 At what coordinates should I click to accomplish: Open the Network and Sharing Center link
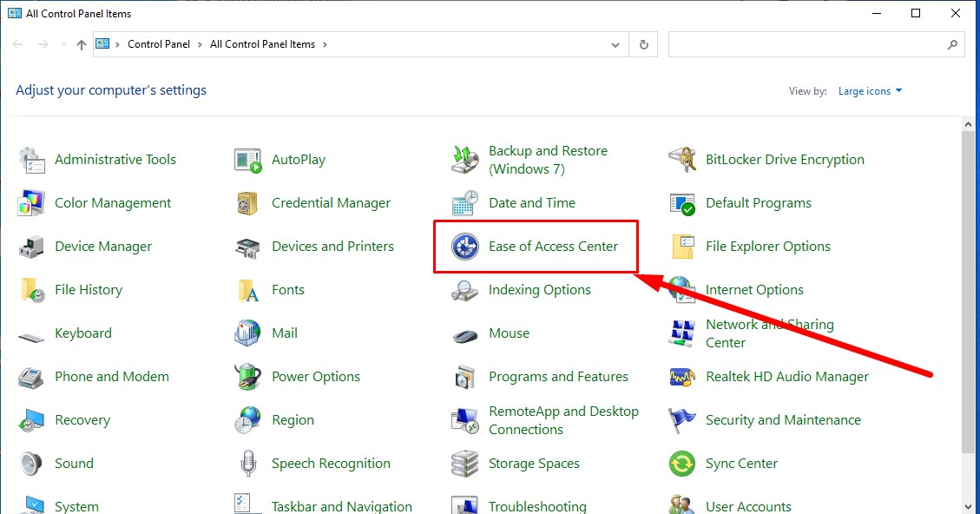769,333
